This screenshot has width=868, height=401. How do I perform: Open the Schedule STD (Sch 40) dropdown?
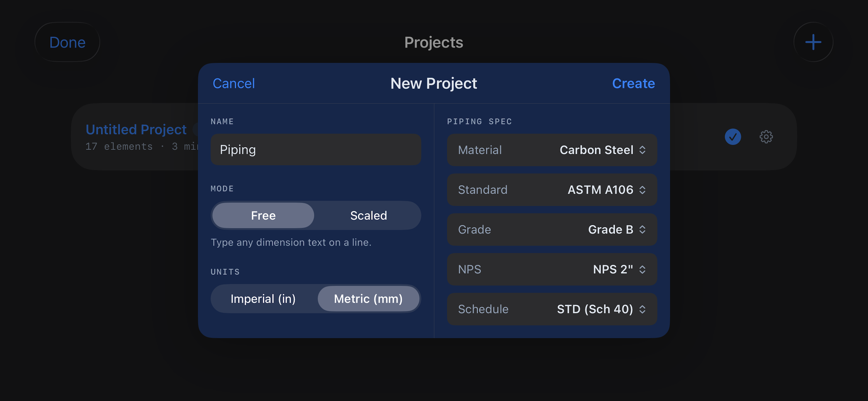552,309
